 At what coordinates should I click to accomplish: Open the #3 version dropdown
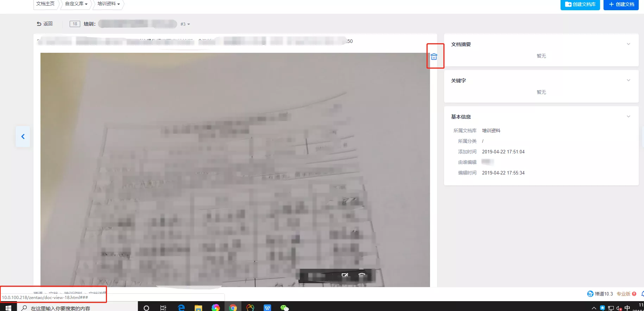pos(185,24)
